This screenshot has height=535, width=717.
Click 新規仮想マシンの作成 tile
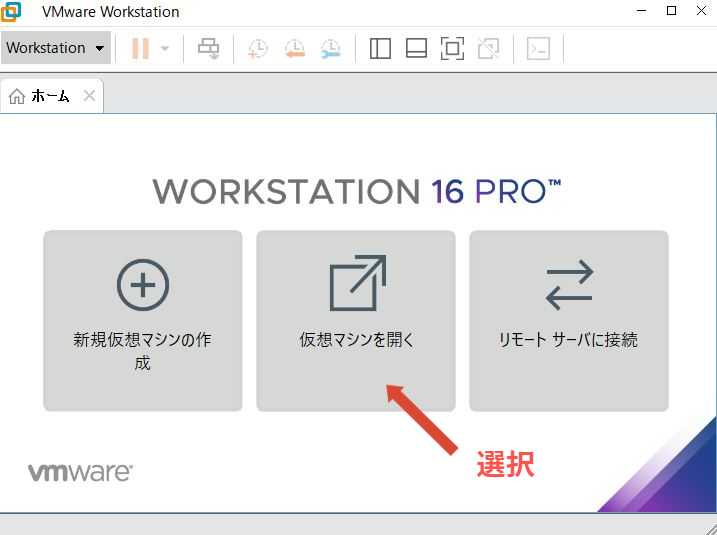(143, 321)
